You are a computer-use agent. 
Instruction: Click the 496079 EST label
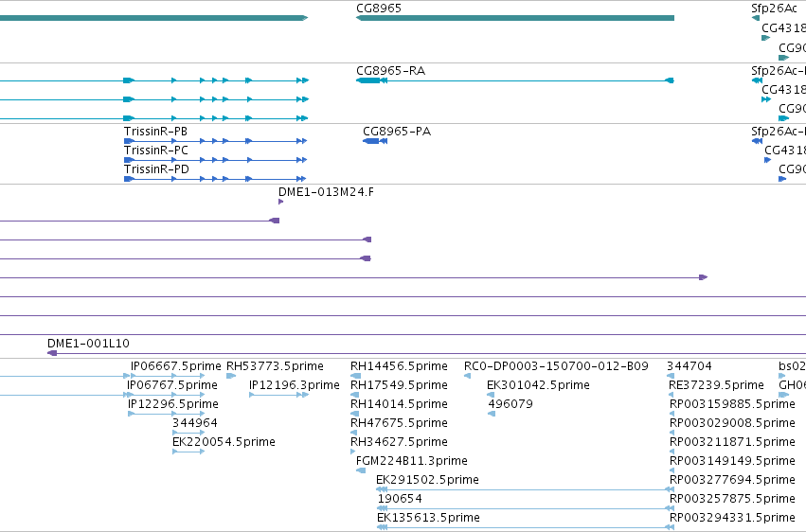point(510,404)
